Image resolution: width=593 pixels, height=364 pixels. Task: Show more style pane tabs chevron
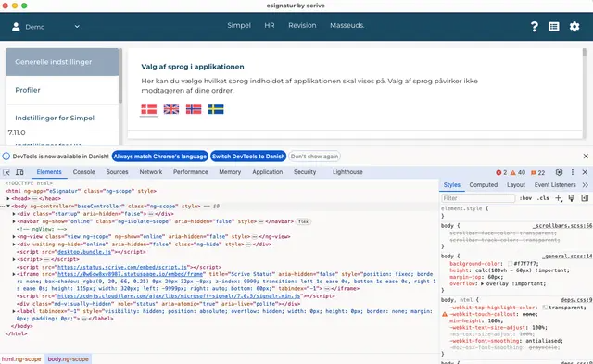586,185
